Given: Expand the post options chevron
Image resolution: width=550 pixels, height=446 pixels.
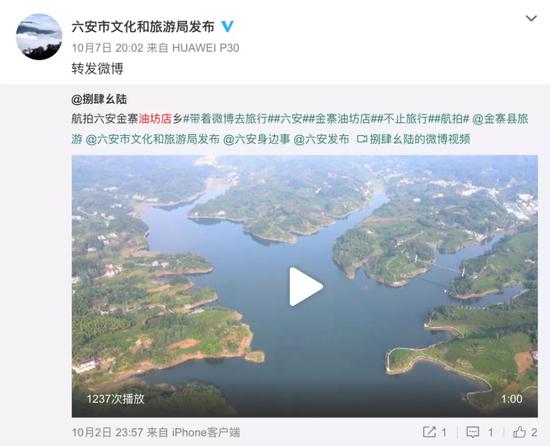Looking at the screenshot, I should pos(531,18).
